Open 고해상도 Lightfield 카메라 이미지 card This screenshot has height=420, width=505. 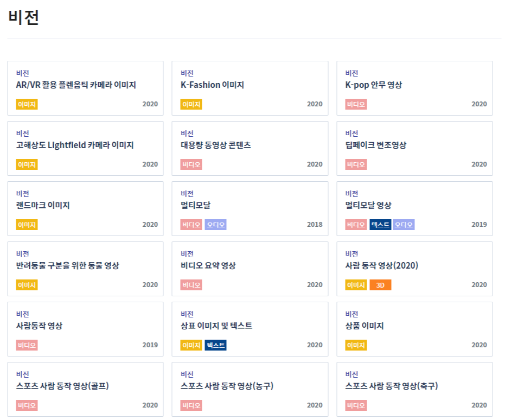pyautogui.click(x=85, y=149)
